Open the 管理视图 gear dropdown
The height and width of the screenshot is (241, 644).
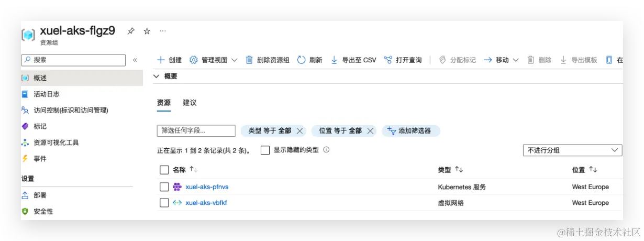click(x=213, y=60)
